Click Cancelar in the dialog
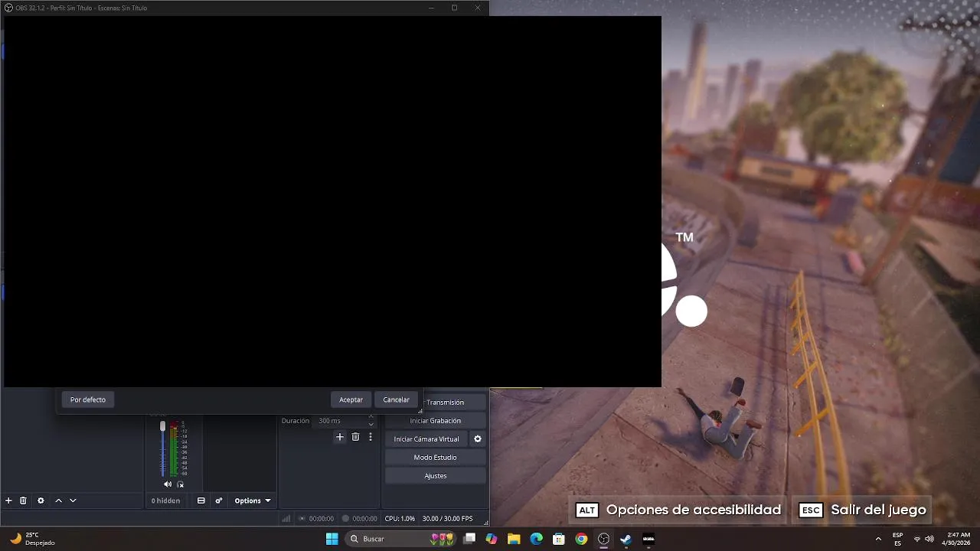 coord(396,399)
